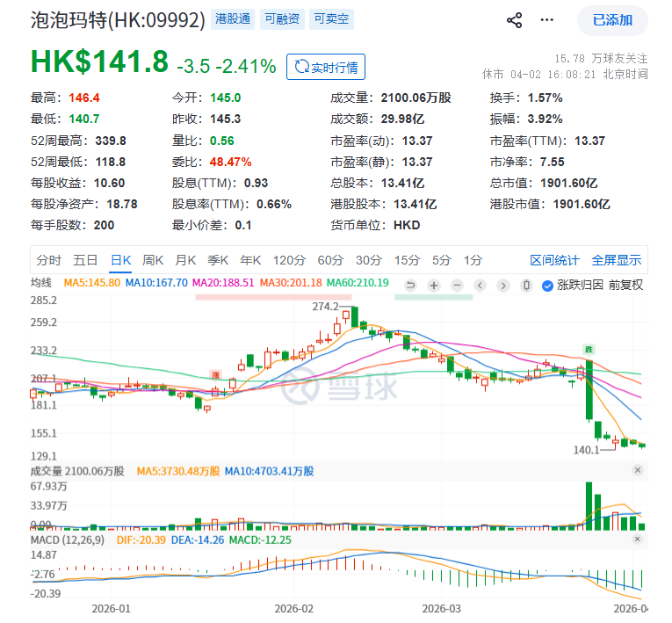Click the HK$141.8 price
Viewport: 672px width, 623px height.
99,62
